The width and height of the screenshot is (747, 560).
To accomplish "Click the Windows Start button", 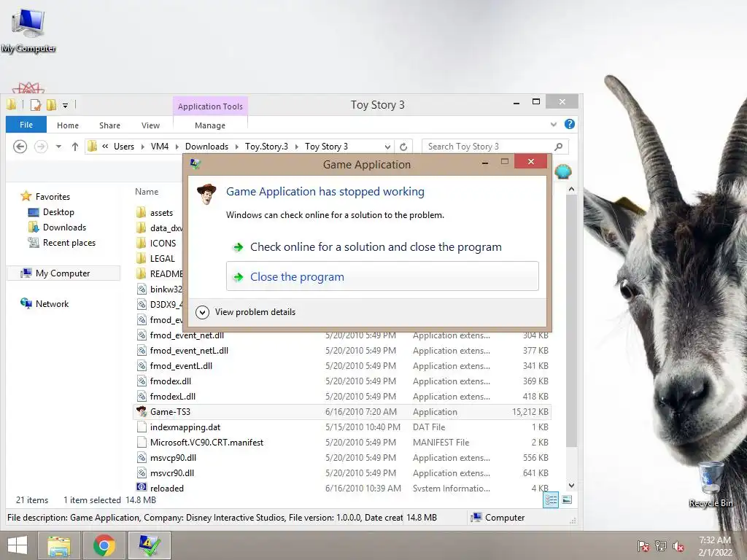I will pyautogui.click(x=18, y=545).
